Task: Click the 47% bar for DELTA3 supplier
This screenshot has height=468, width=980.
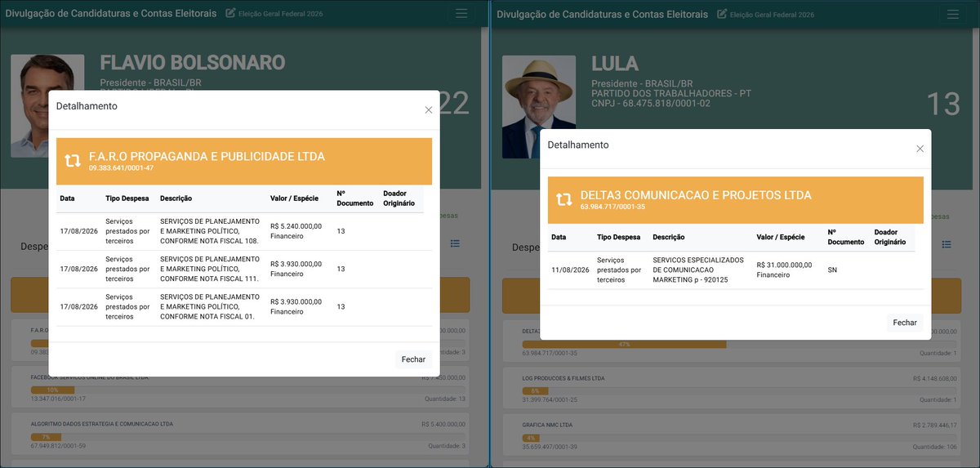Action: coord(624,345)
